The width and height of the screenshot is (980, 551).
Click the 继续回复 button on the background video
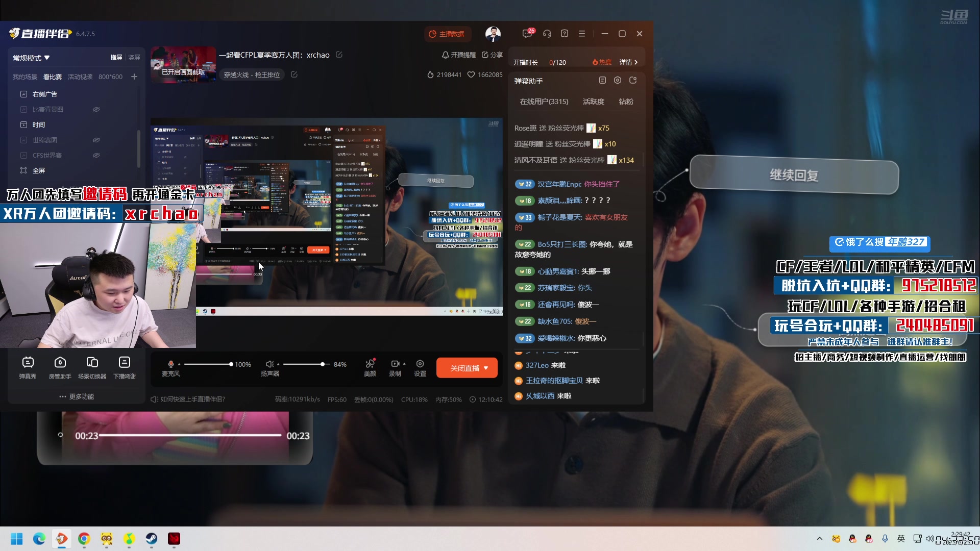tap(794, 175)
